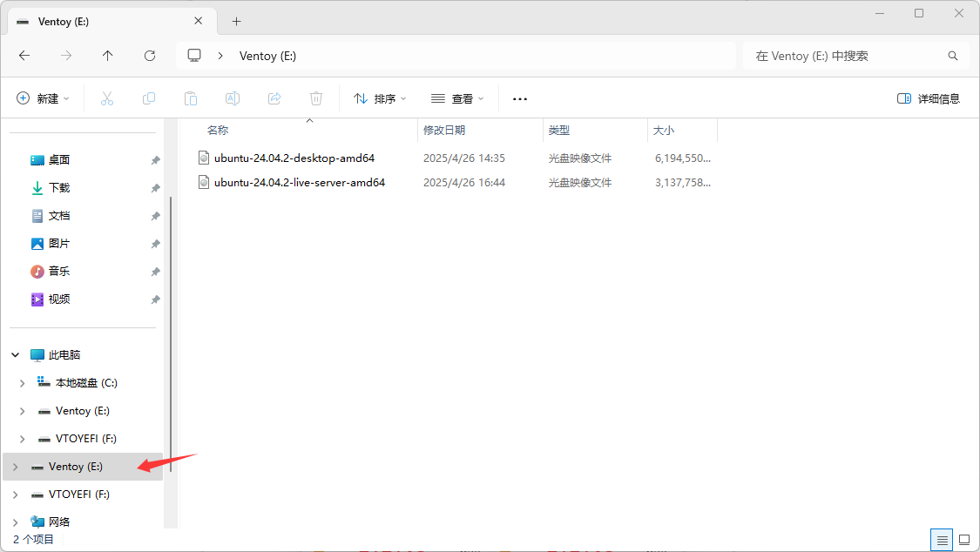
Task: Expand Ventoy (E:) under 此电脑
Action: [22, 411]
